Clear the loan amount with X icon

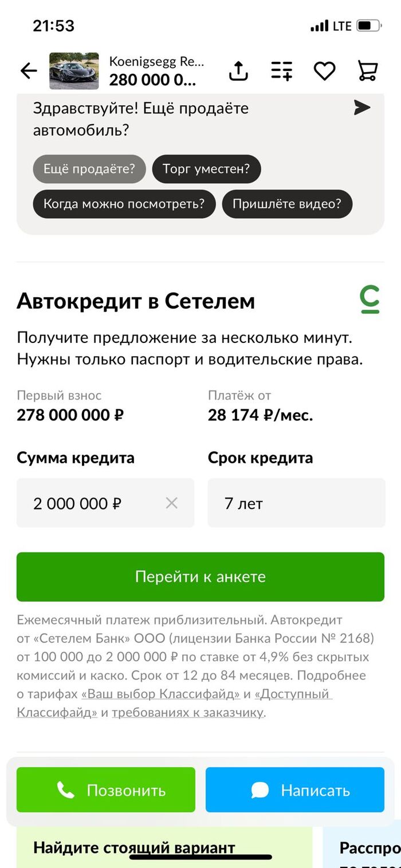click(171, 503)
